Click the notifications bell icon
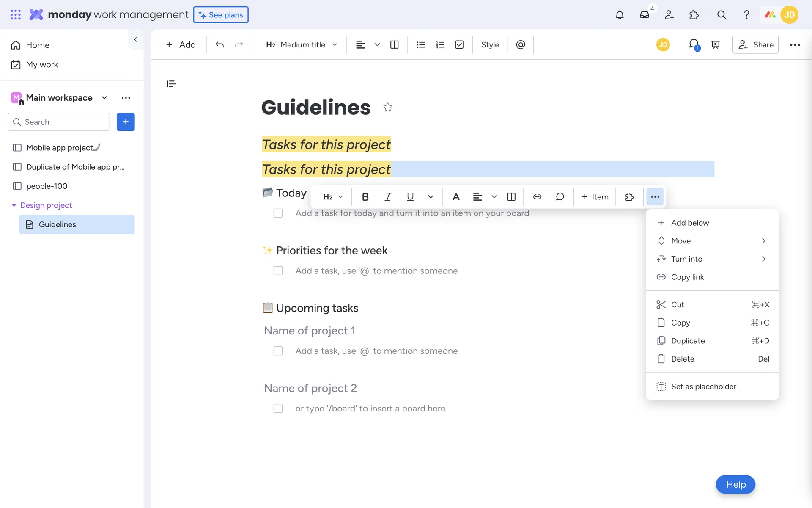Screen dimensions: 812x508 pyautogui.click(x=620, y=15)
